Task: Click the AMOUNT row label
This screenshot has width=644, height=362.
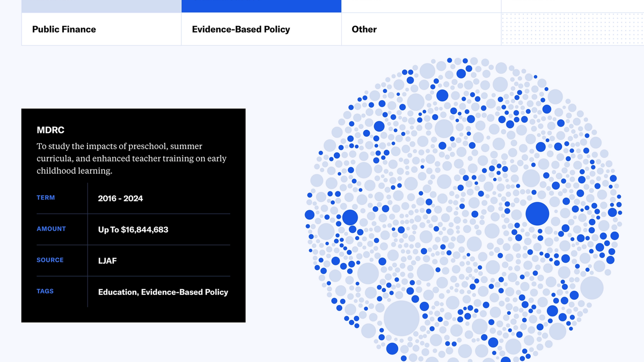Action: click(x=51, y=229)
